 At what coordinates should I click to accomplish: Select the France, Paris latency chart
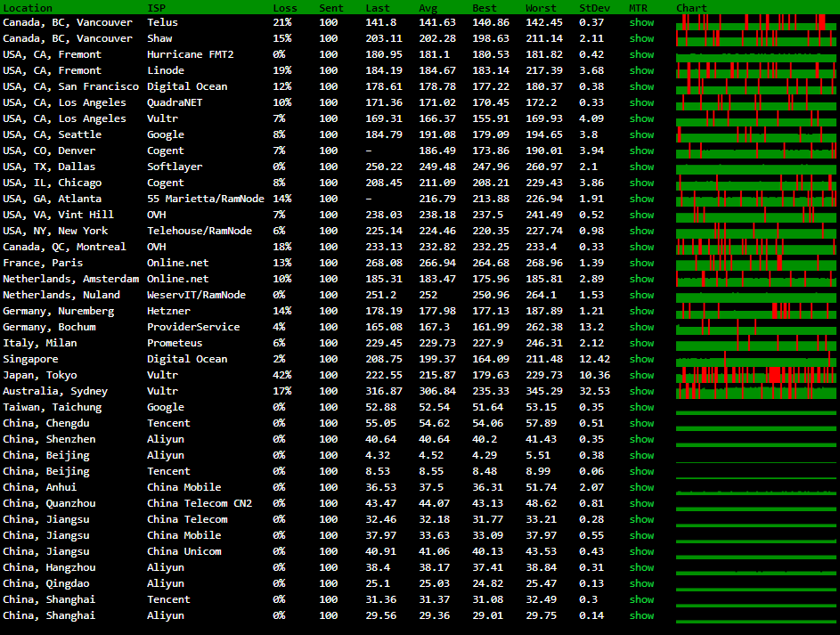click(756, 263)
